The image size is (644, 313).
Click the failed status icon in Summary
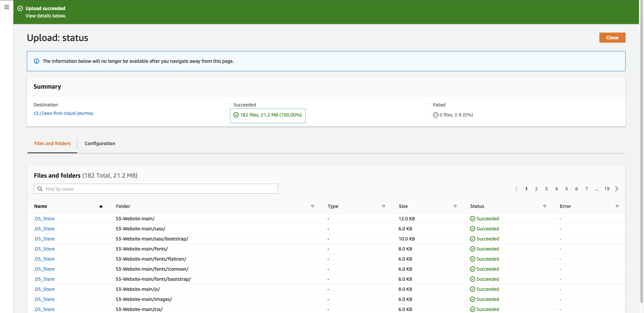(x=436, y=115)
